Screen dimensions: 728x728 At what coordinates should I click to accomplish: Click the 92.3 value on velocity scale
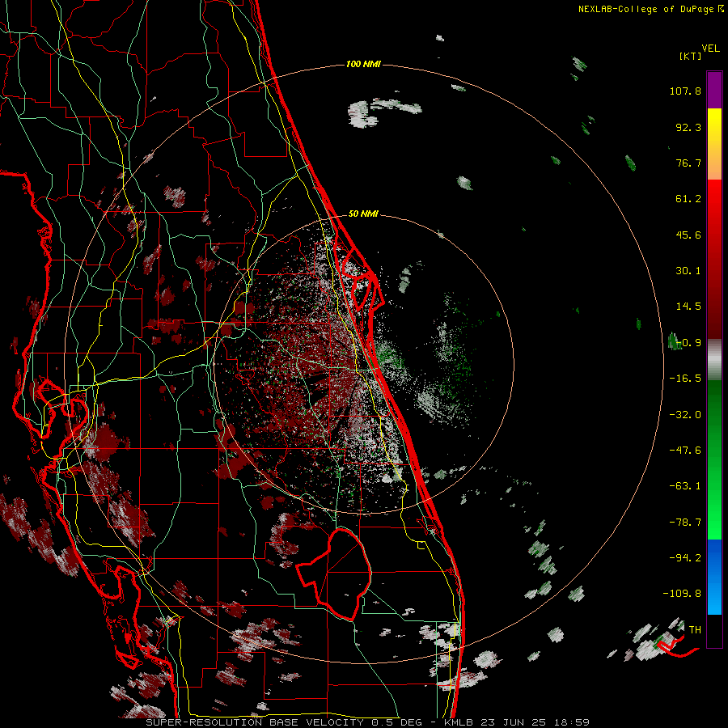point(688,127)
